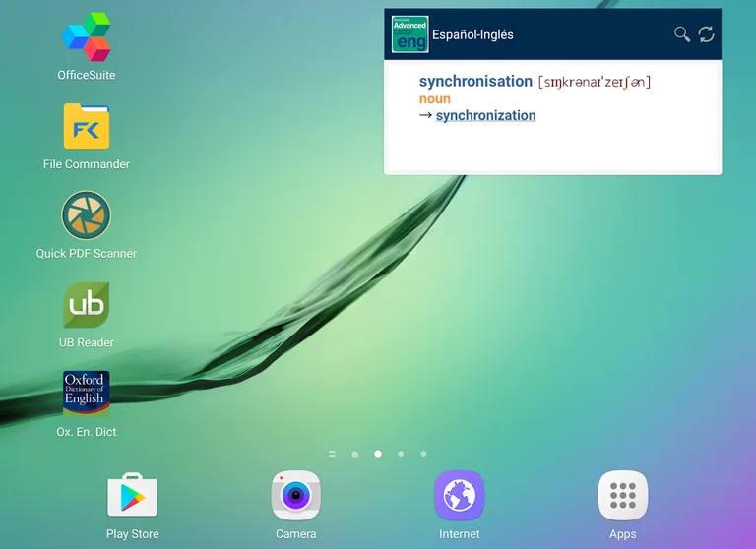Open Oxford Dictionary of English app
The width and height of the screenshot is (756, 549).
click(87, 395)
